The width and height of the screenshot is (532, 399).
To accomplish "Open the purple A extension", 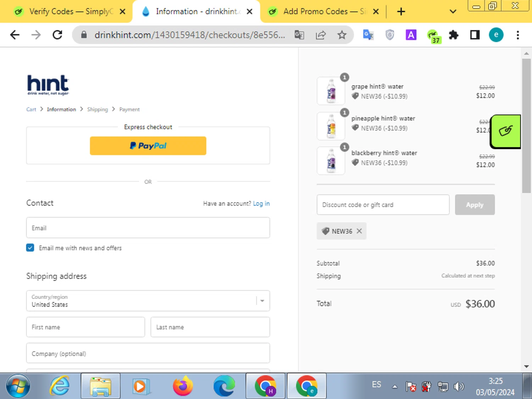I will [x=411, y=35].
